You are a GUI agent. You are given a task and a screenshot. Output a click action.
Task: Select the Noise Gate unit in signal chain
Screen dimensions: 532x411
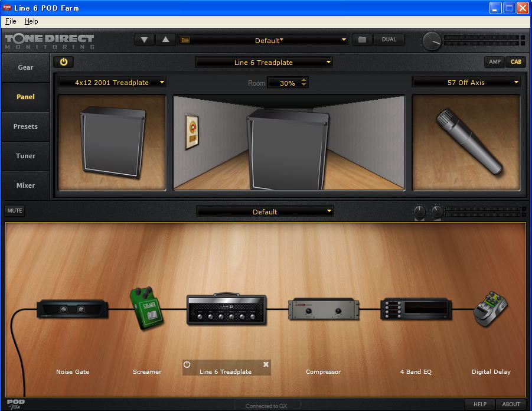pos(72,309)
